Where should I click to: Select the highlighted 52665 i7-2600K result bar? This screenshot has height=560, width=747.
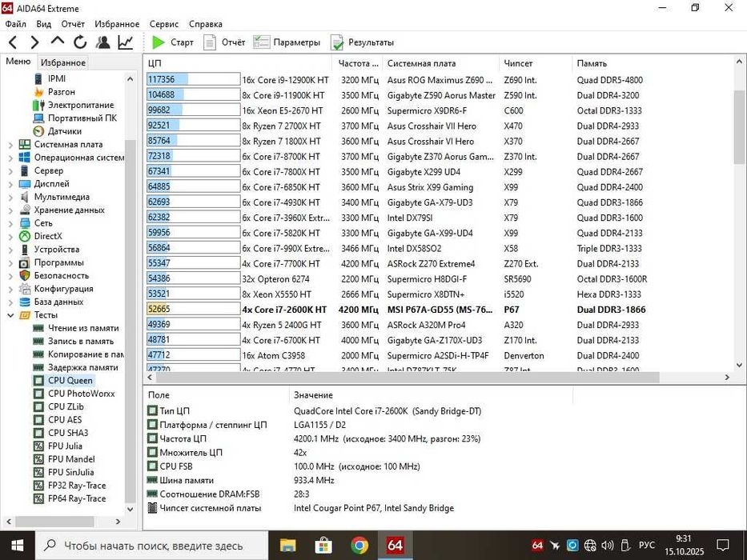pos(194,309)
